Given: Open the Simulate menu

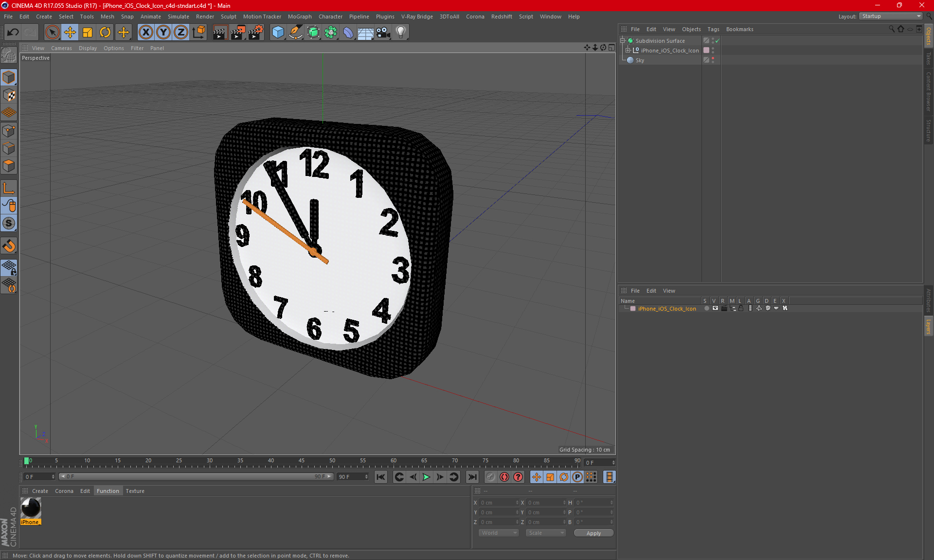Looking at the screenshot, I should (179, 17).
